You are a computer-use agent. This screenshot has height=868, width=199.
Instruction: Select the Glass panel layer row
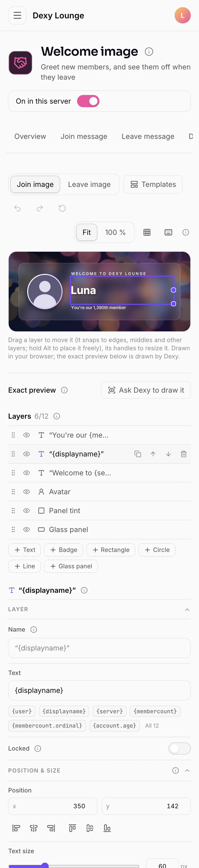[99, 530]
